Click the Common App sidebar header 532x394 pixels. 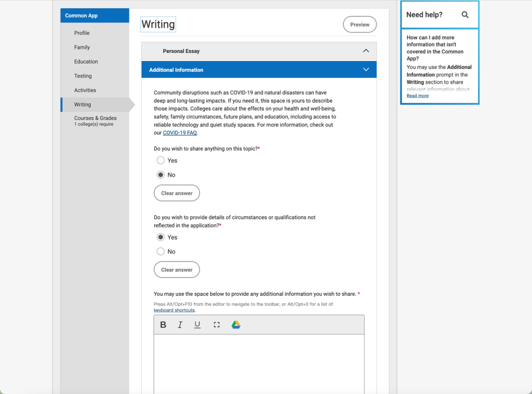coord(95,16)
